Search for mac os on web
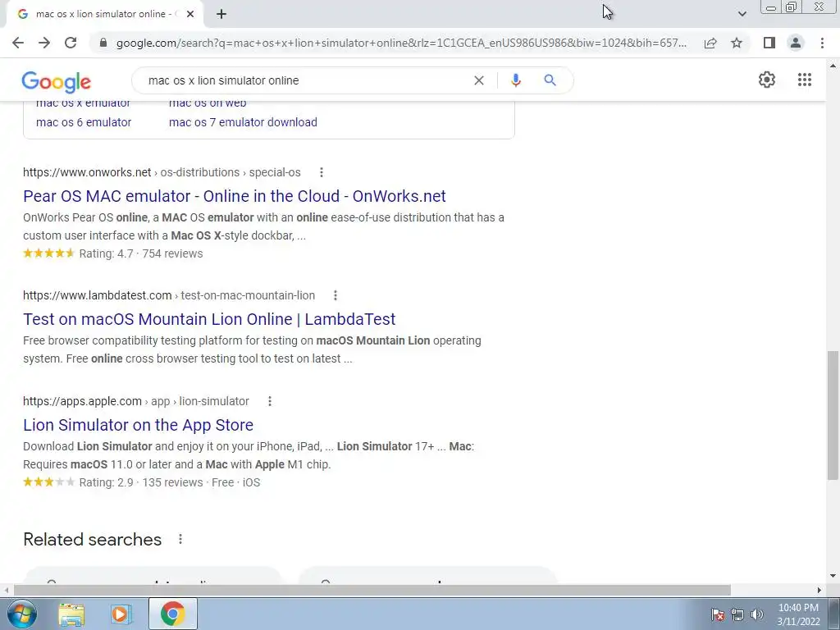The height and width of the screenshot is (630, 840). (x=208, y=103)
